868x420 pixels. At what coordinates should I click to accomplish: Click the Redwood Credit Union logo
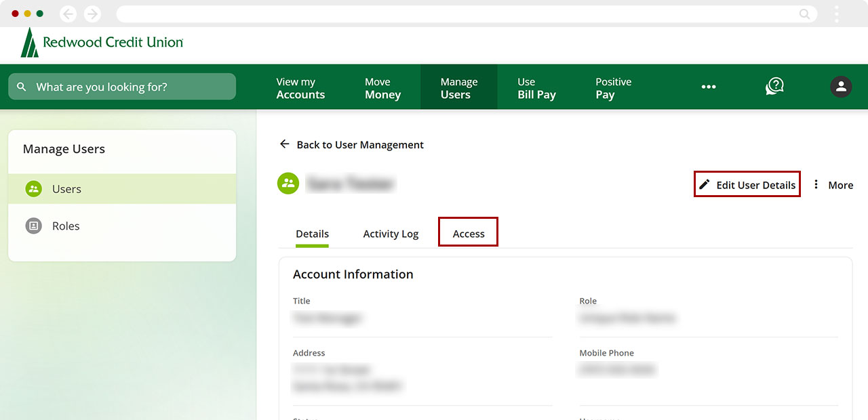[x=102, y=43]
